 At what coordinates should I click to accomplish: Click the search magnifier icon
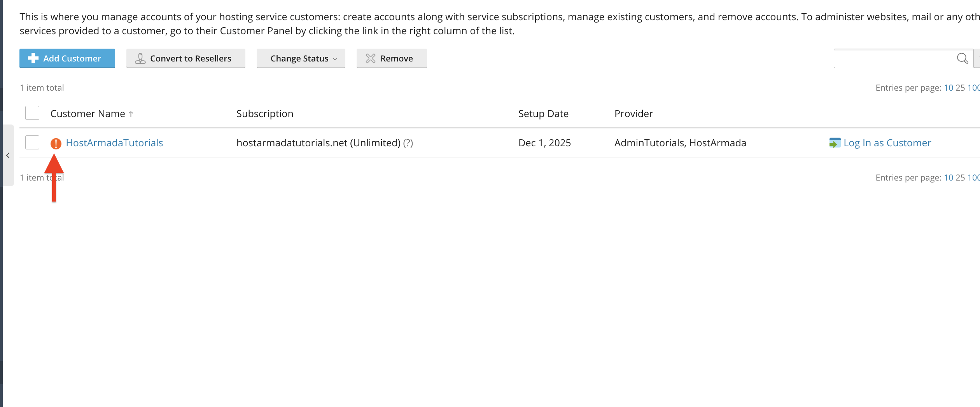click(x=962, y=58)
